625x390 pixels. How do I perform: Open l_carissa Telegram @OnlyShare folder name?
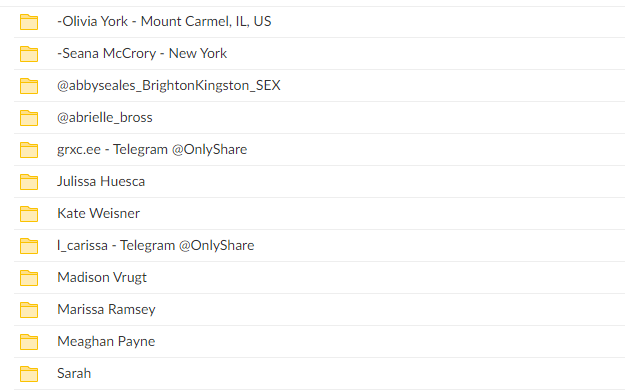155,246
